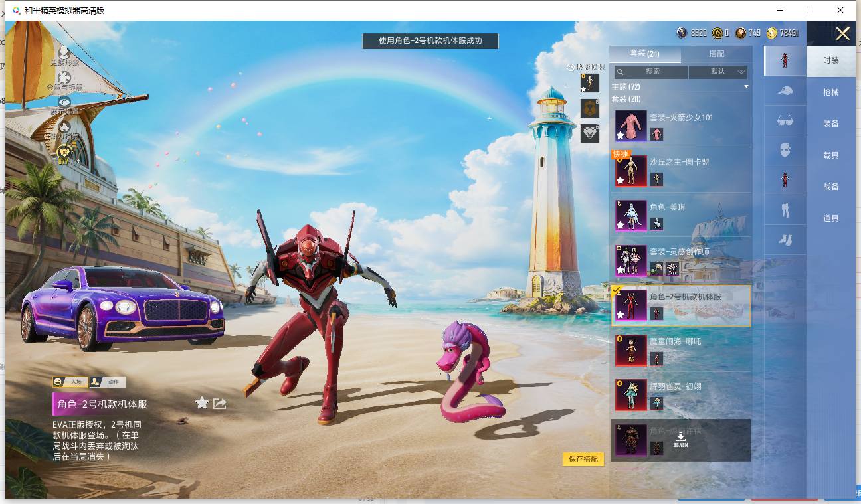Screen dimensions: 861x504
Task: Collapse the 主题 (72) section triangle
Action: click(746, 87)
